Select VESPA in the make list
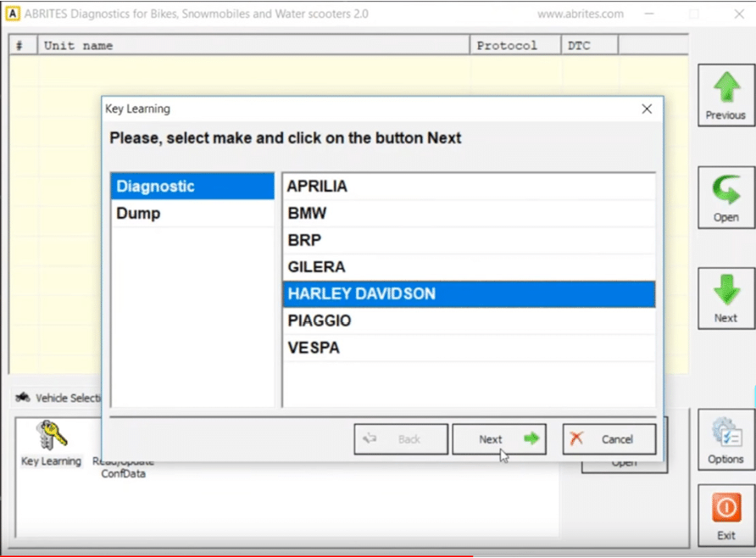The height and width of the screenshot is (558, 756). [468, 348]
